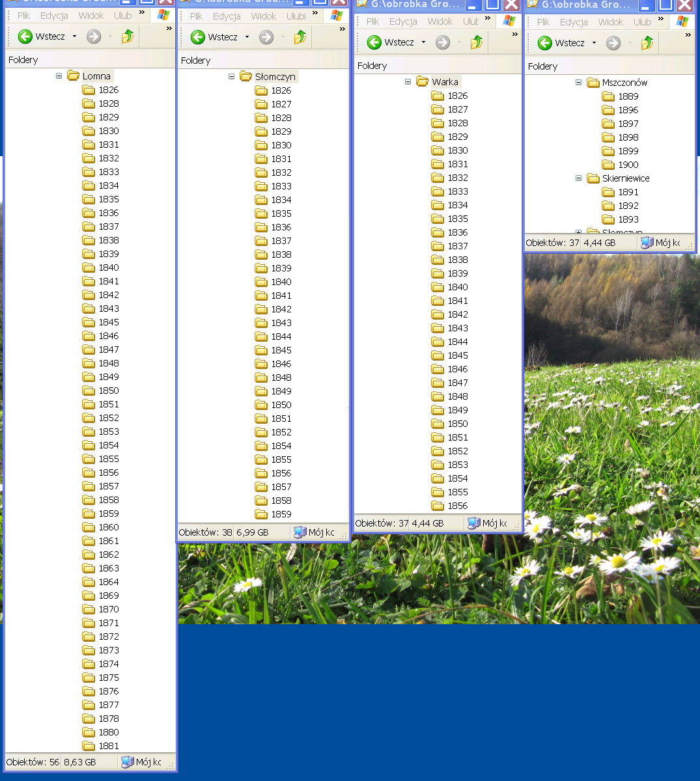
Task: Select folder 1900 under Mszczonów
Action: (628, 165)
